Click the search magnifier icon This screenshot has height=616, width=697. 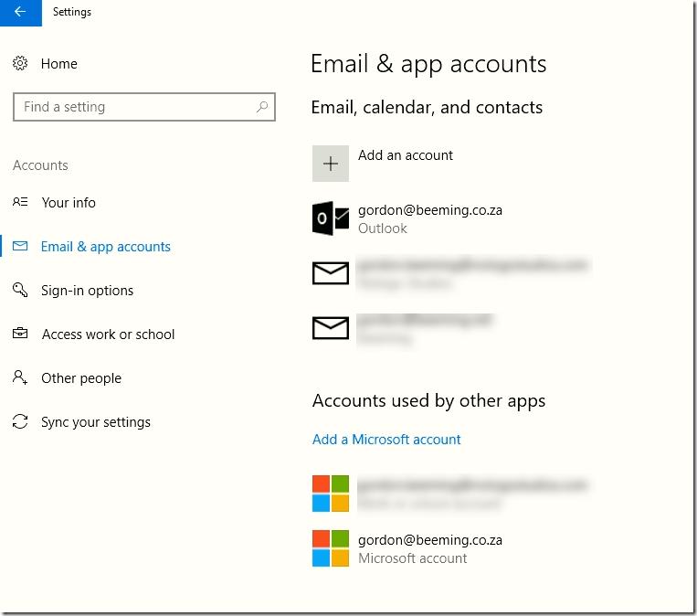(x=262, y=107)
